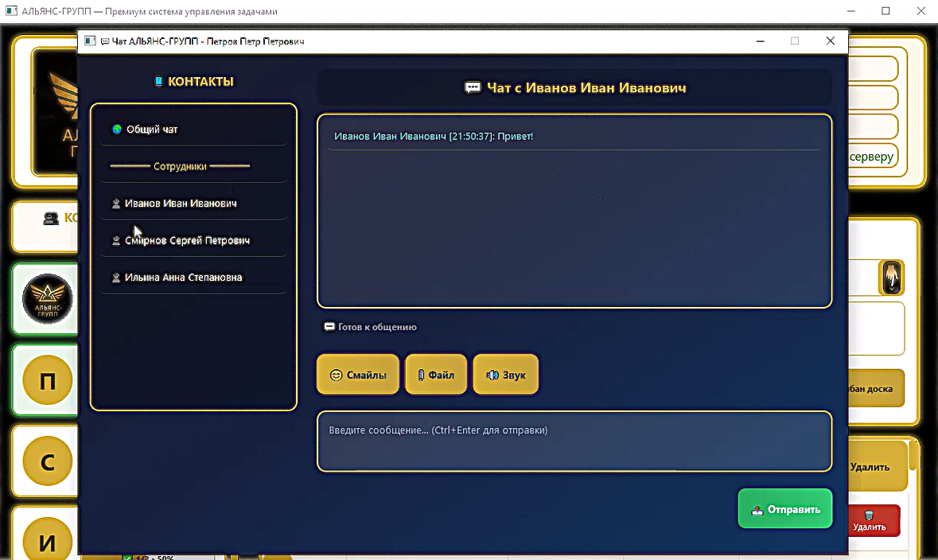This screenshot has height=560, width=938.
Task: Click the round И avatar icon
Action: 47,540
